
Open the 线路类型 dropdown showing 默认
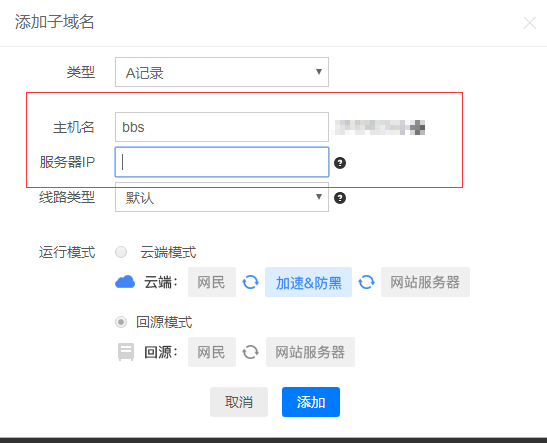click(222, 197)
